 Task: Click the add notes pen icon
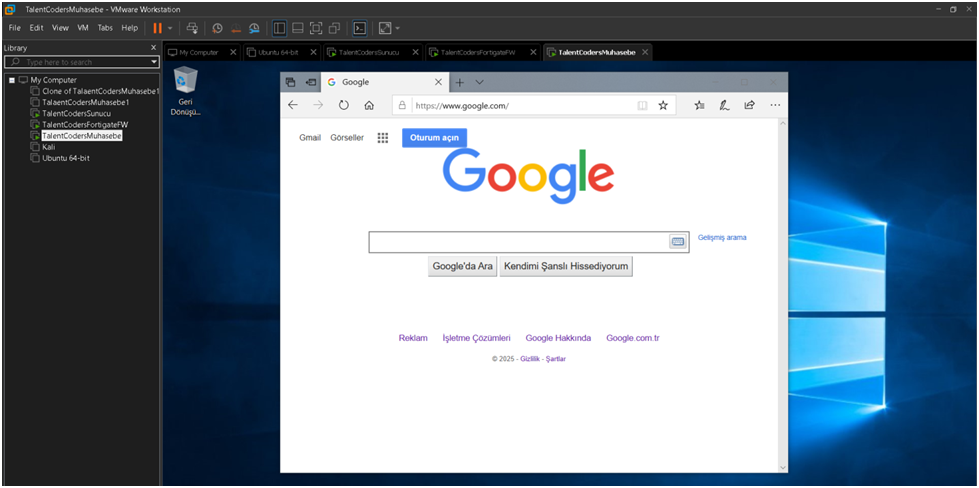(x=724, y=105)
